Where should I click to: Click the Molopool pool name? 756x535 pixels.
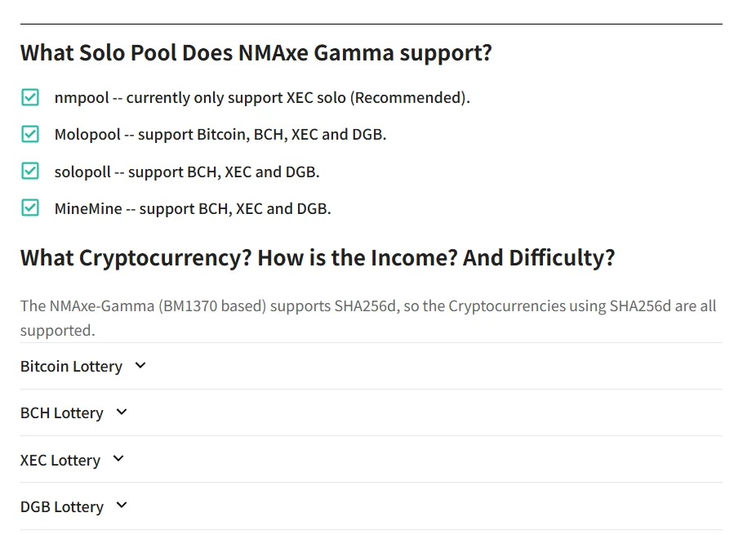87,135
